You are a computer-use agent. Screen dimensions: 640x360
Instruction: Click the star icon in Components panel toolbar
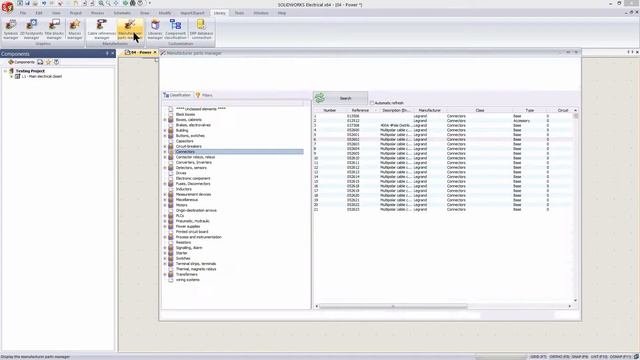click(48, 62)
